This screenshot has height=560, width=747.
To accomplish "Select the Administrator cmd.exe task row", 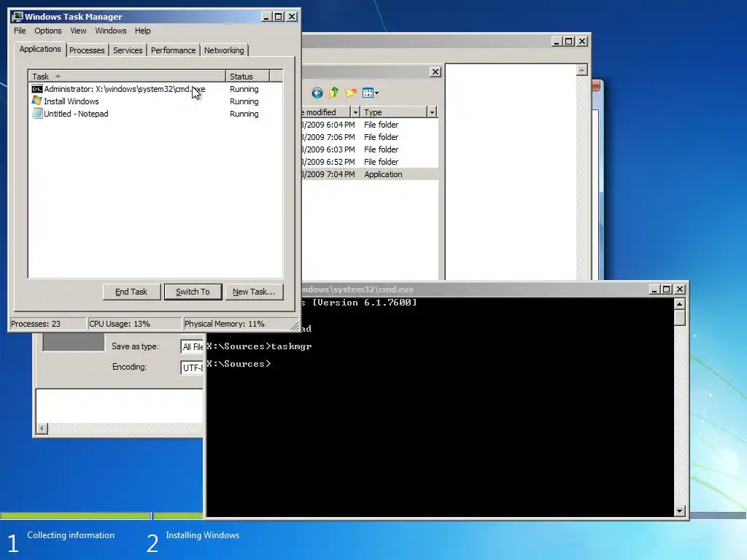I will coord(155,89).
